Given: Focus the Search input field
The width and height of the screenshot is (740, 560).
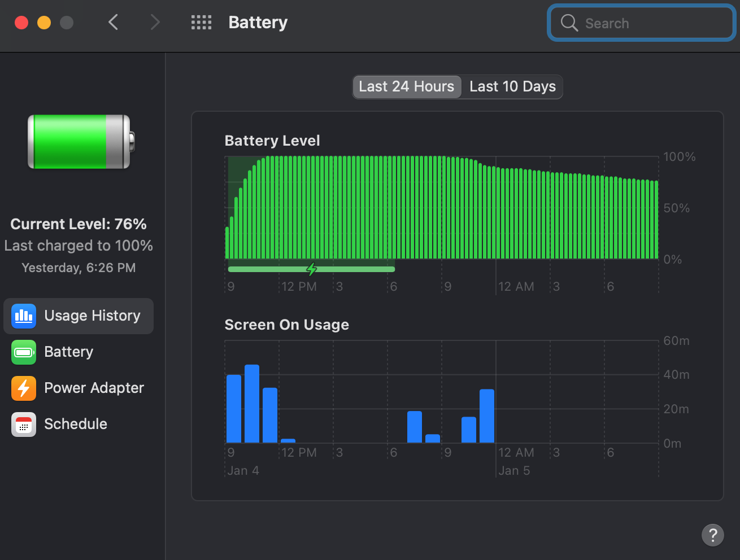Looking at the screenshot, I should coord(642,23).
